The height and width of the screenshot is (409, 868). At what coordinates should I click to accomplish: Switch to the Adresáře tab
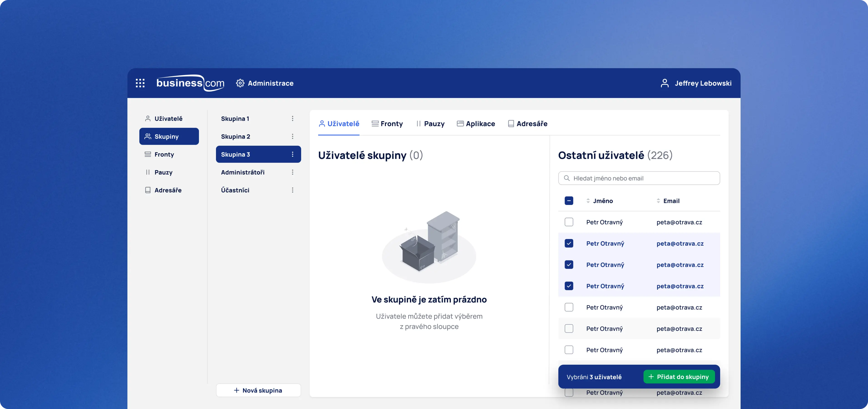coord(527,124)
